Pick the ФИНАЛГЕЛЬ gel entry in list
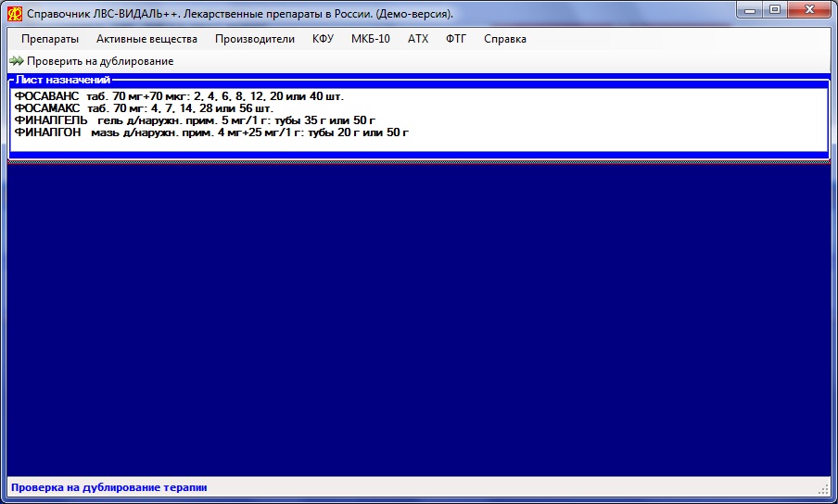 coord(195,120)
